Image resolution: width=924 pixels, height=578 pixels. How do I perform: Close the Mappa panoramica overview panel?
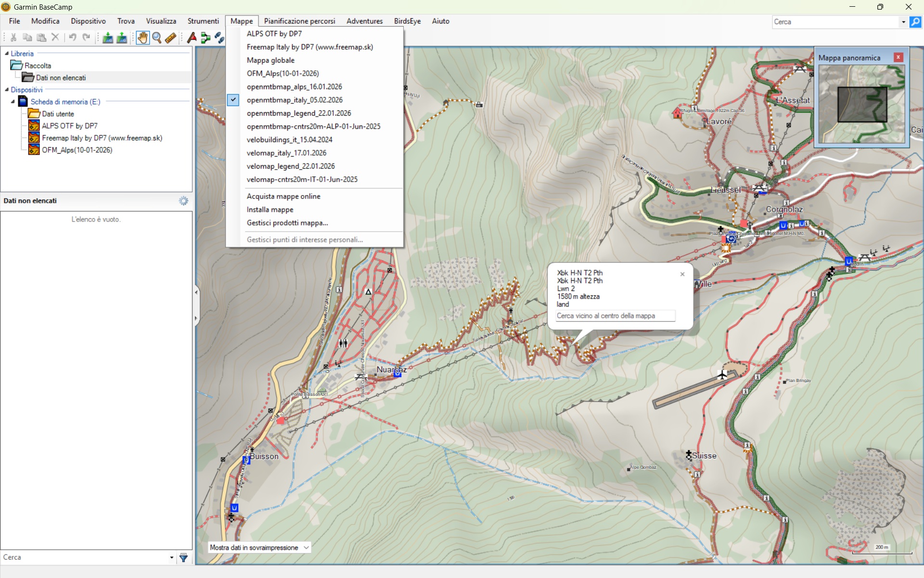898,57
